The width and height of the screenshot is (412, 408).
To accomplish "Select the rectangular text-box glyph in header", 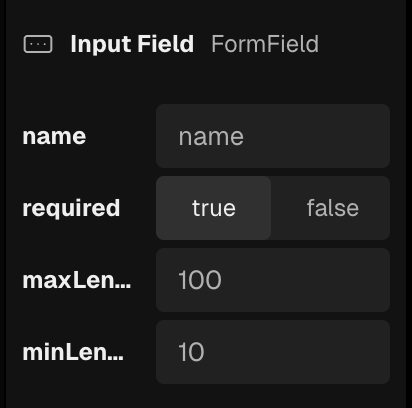I will [38, 44].
